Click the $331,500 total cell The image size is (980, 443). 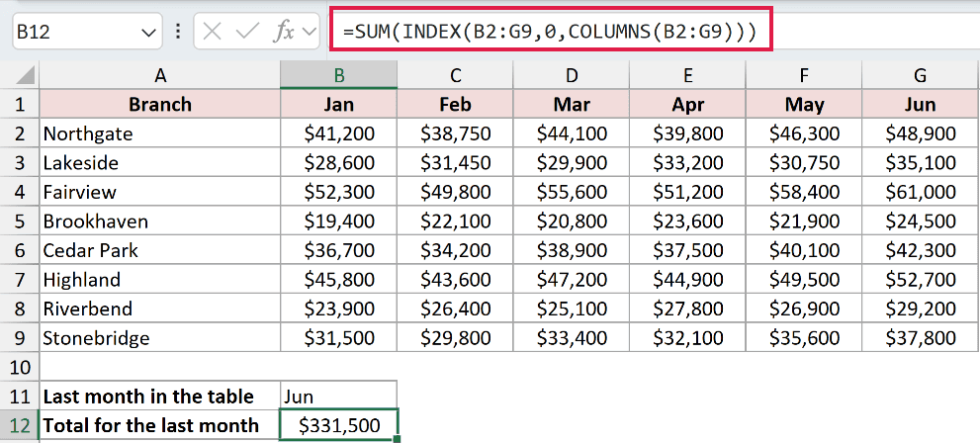click(339, 425)
